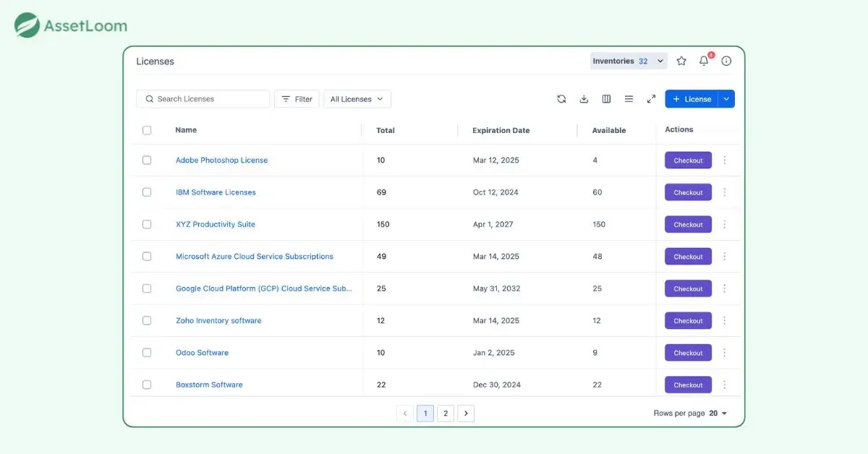The height and width of the screenshot is (454, 868).
Task: Checkout the IBM Software Licenses
Action: pos(688,192)
